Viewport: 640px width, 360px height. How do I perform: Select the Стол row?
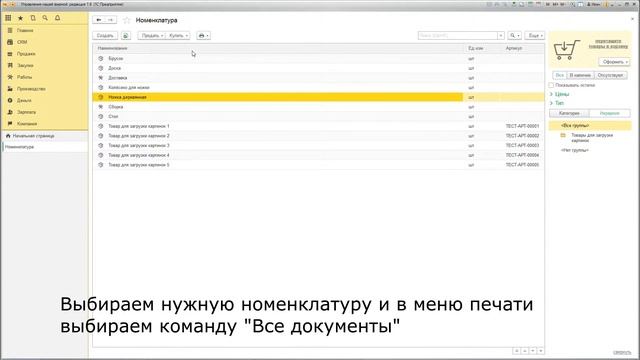[318, 117]
